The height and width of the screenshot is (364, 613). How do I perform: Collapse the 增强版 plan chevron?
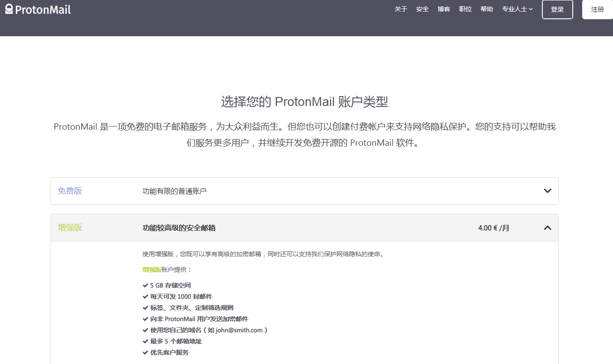(x=547, y=228)
